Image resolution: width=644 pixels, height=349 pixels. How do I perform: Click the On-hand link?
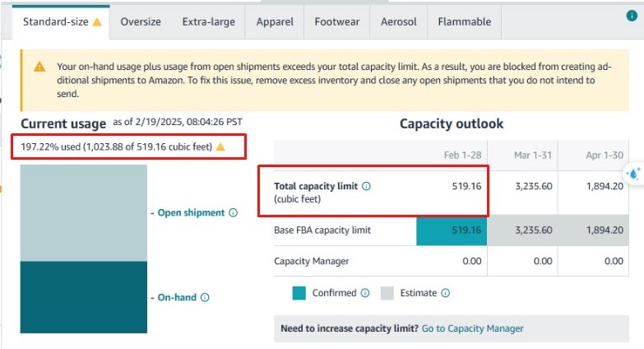(x=177, y=297)
